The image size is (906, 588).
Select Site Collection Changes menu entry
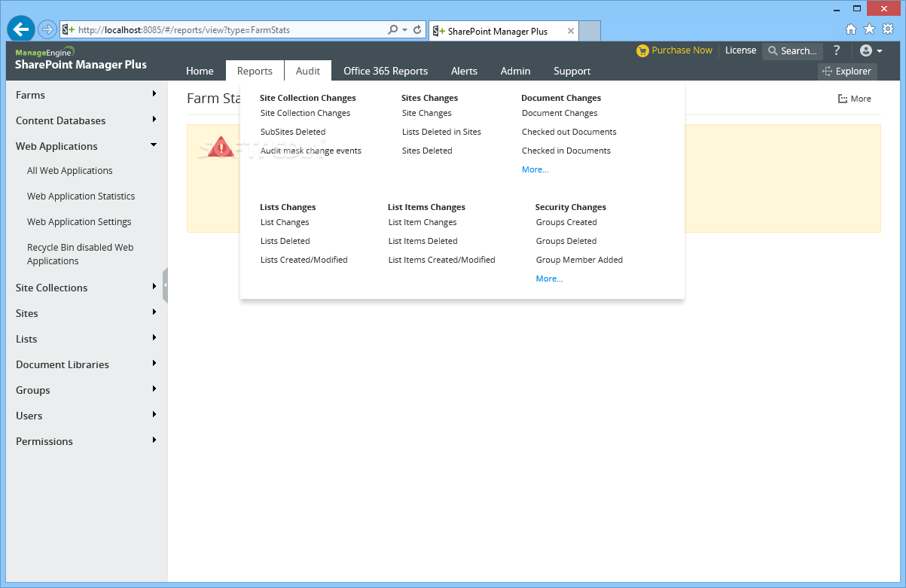point(305,113)
